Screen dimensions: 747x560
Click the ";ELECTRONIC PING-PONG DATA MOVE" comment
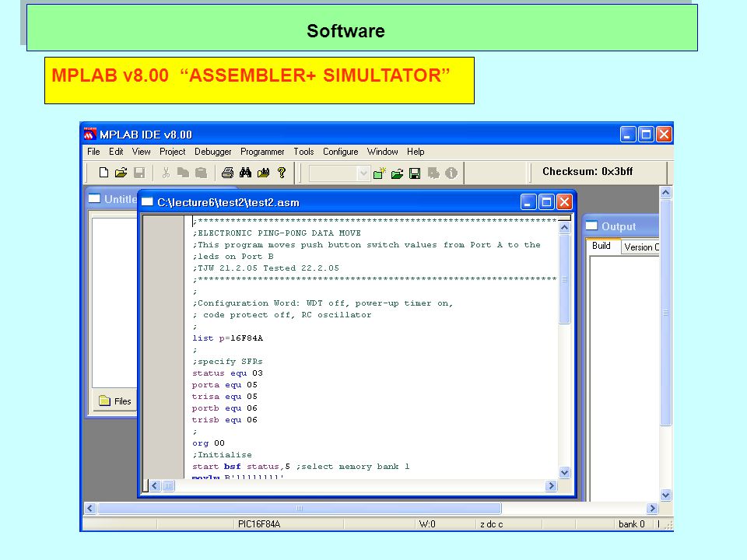point(277,233)
